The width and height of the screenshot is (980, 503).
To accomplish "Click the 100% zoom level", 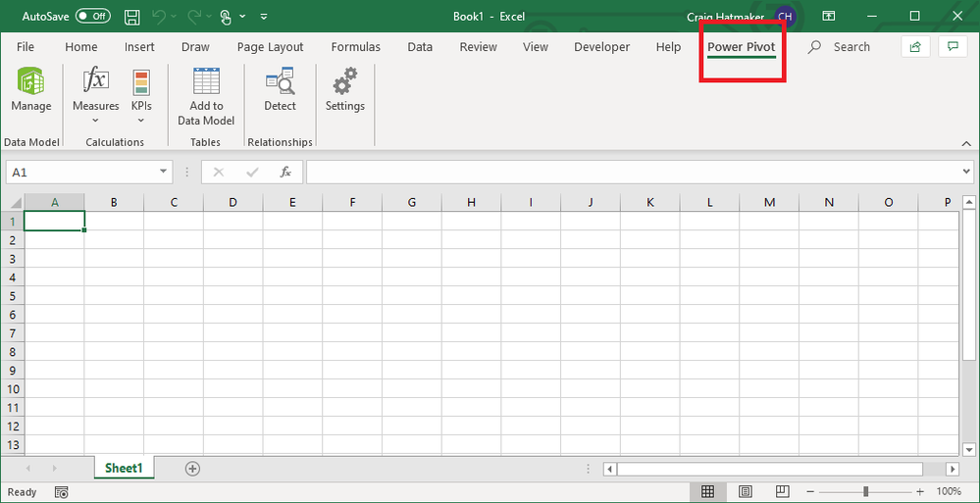I will (949, 492).
